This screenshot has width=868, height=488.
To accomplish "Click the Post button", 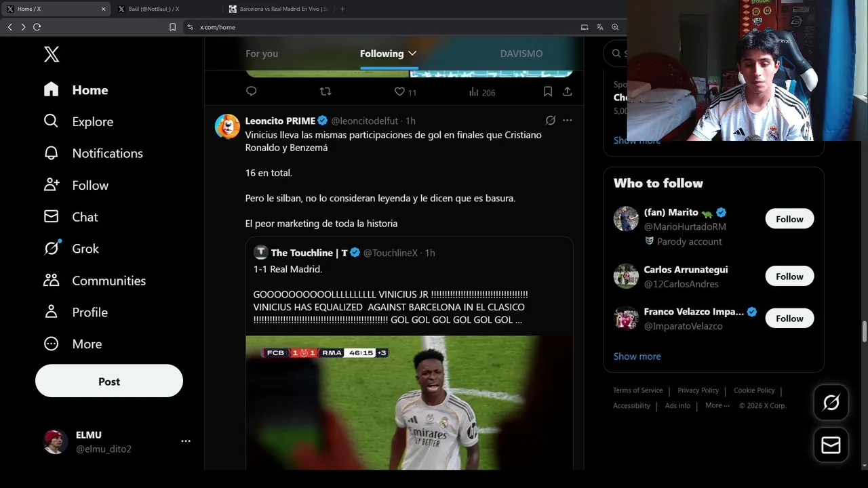I will (x=109, y=381).
